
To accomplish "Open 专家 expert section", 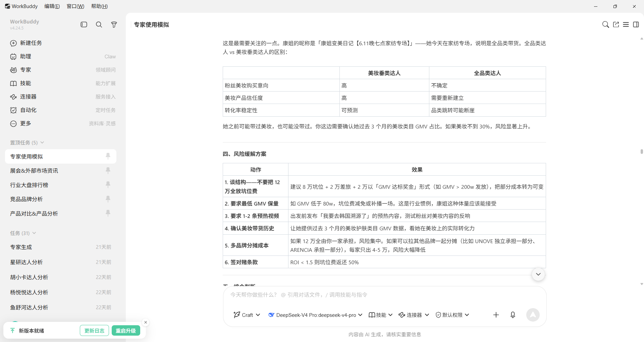I will (63, 70).
